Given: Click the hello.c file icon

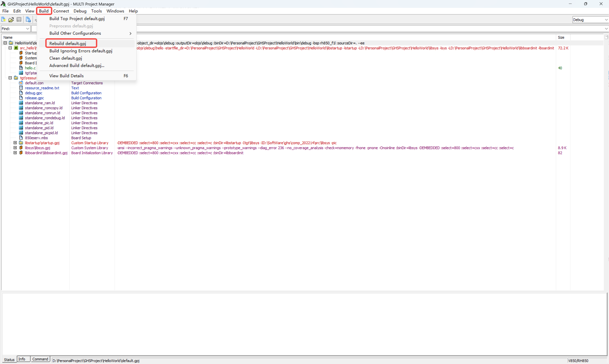Looking at the screenshot, I should pos(21,68).
